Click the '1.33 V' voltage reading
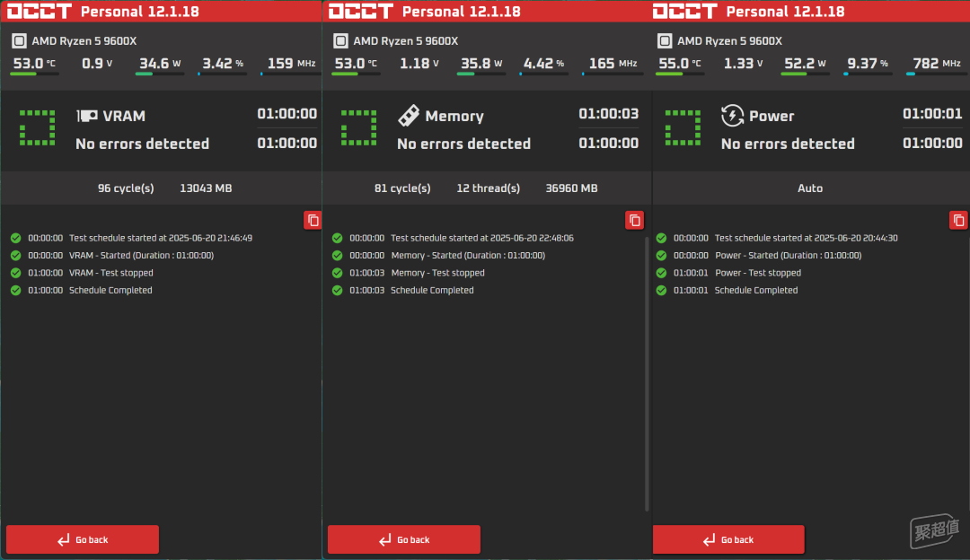Image resolution: width=970 pixels, height=560 pixels. (743, 63)
